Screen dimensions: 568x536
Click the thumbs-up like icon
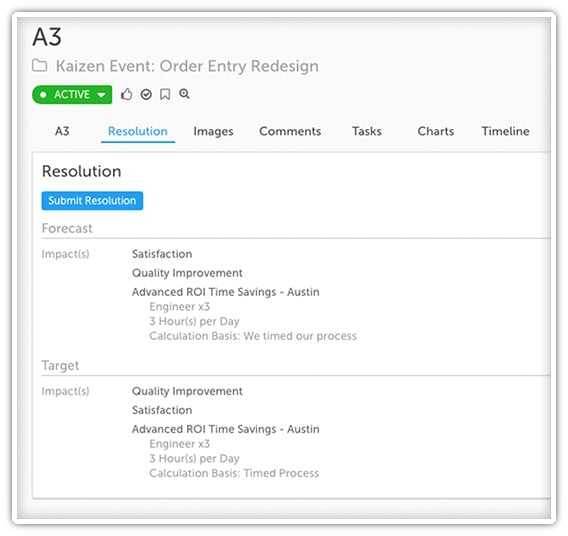pos(126,95)
